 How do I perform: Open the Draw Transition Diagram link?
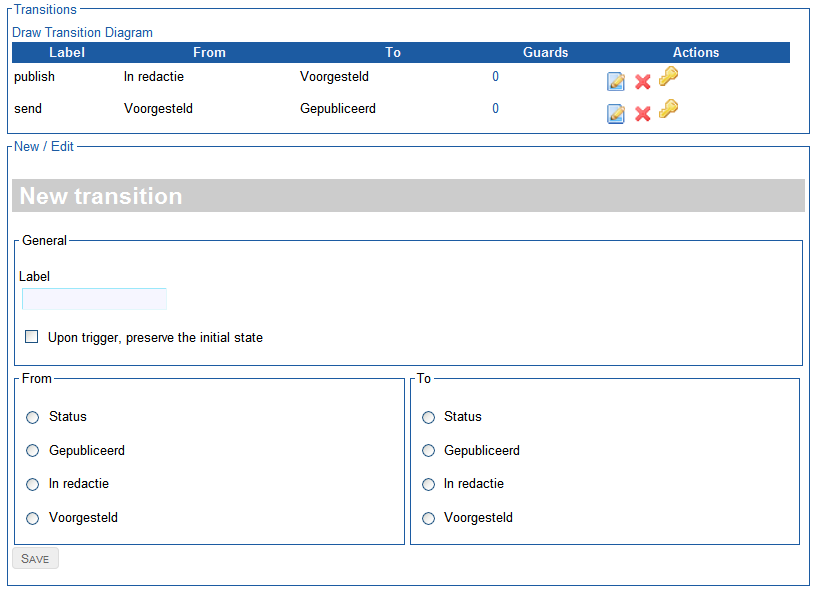coord(82,33)
